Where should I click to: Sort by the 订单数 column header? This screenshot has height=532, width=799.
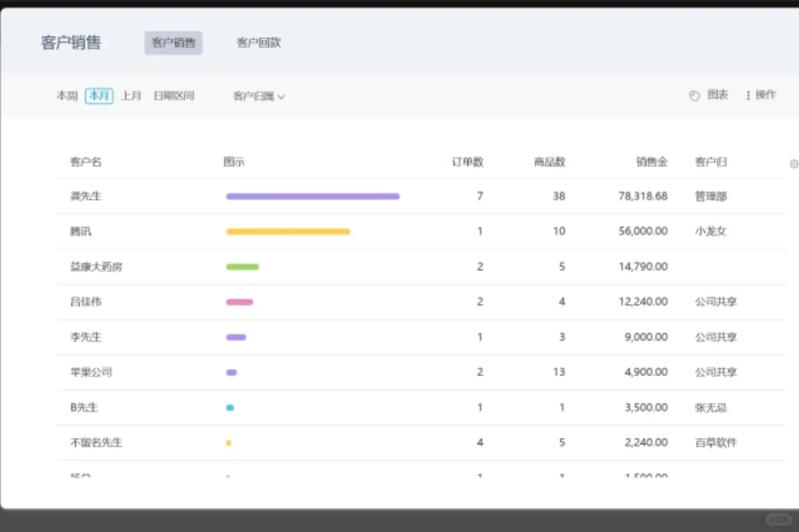click(468, 162)
